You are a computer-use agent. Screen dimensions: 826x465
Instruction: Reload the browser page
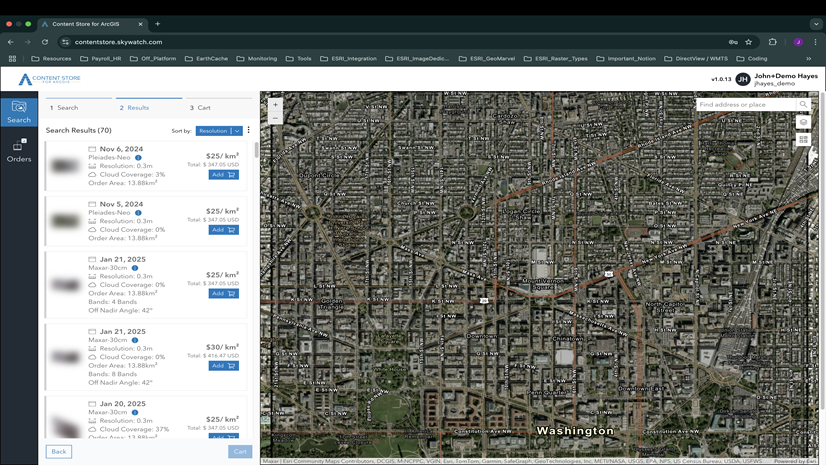click(x=45, y=42)
